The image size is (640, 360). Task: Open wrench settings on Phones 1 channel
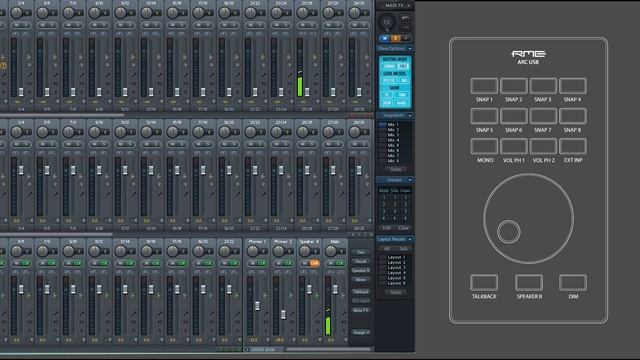pyautogui.click(x=266, y=313)
